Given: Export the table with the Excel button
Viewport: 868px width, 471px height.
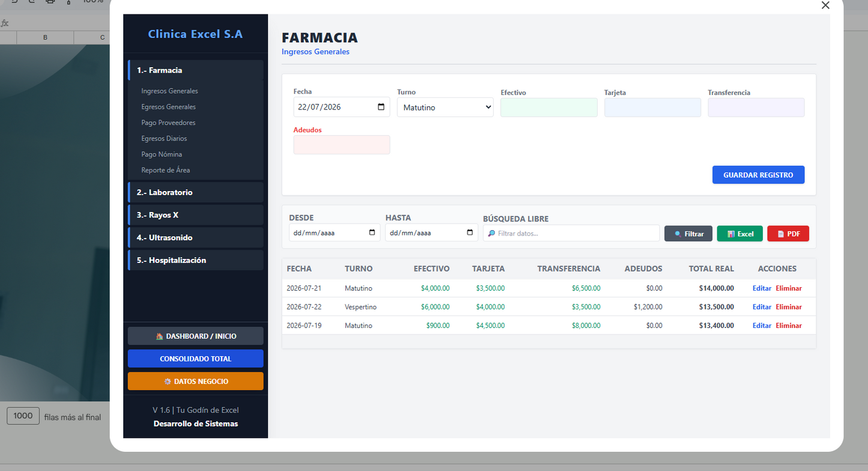Looking at the screenshot, I should click(x=740, y=234).
